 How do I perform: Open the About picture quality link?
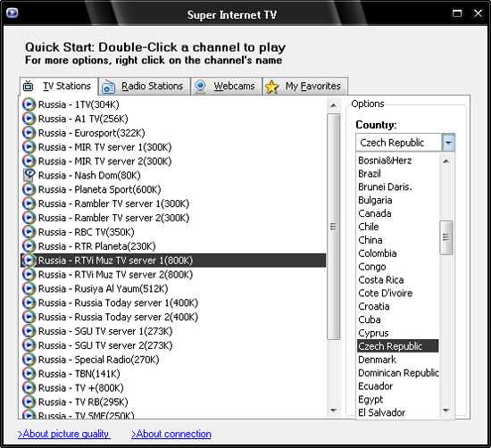pyautogui.click(x=64, y=434)
